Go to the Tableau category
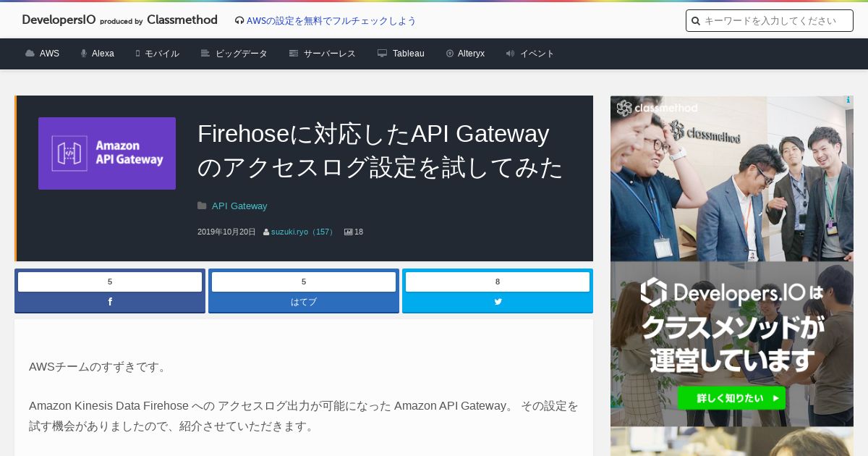This screenshot has width=868, height=456. (x=401, y=54)
